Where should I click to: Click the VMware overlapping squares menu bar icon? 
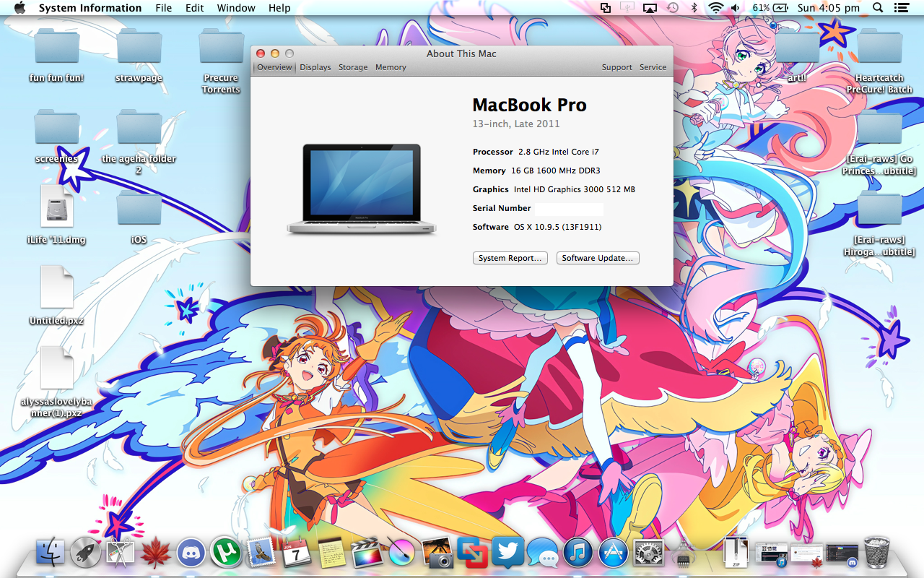coord(605,8)
